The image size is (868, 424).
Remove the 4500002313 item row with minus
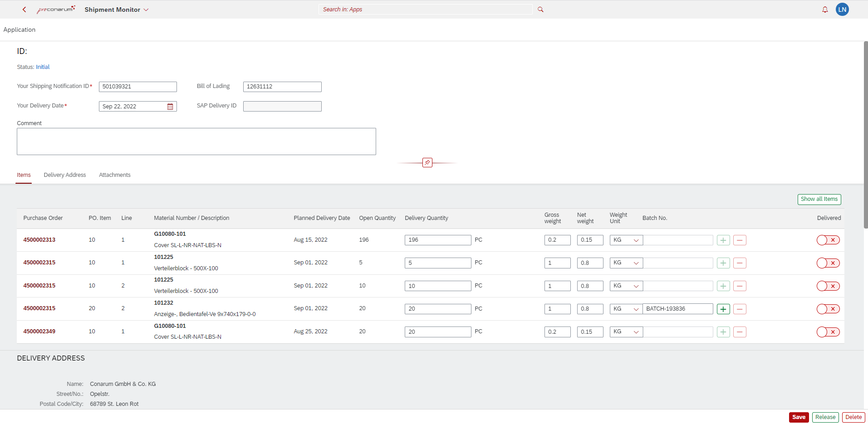[740, 240]
